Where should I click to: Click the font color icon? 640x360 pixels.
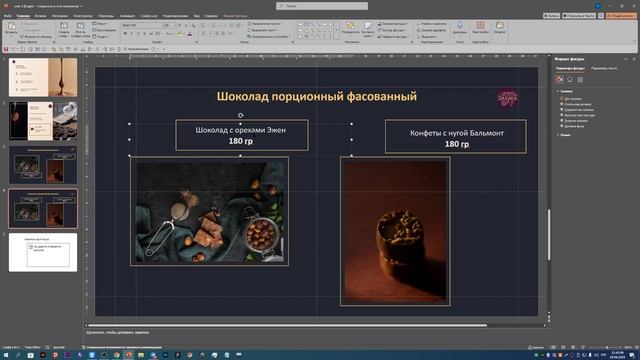coord(190,34)
